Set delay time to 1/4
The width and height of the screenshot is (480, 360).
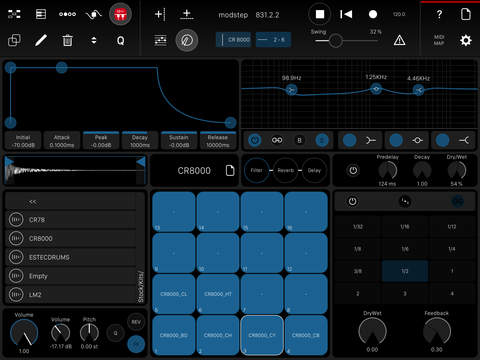point(452,249)
